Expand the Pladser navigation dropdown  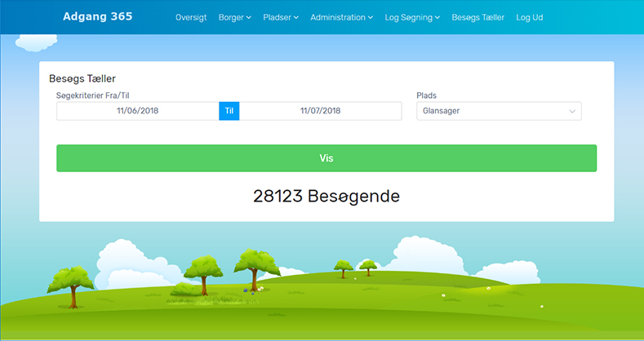click(281, 17)
